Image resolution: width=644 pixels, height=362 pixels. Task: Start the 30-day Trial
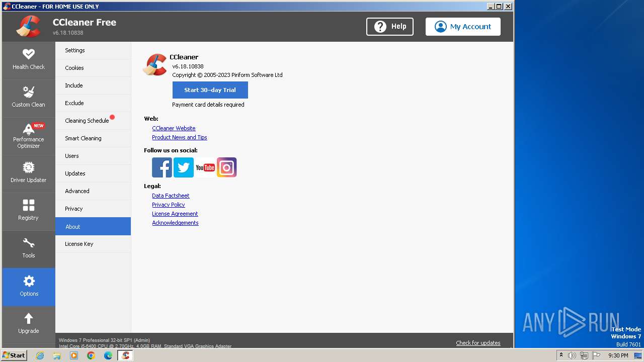210,90
